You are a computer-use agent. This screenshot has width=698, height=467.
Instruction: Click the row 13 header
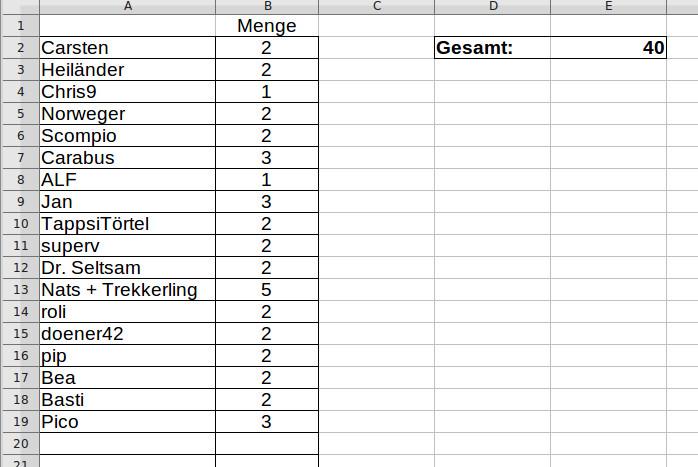pyautogui.click(x=19, y=290)
